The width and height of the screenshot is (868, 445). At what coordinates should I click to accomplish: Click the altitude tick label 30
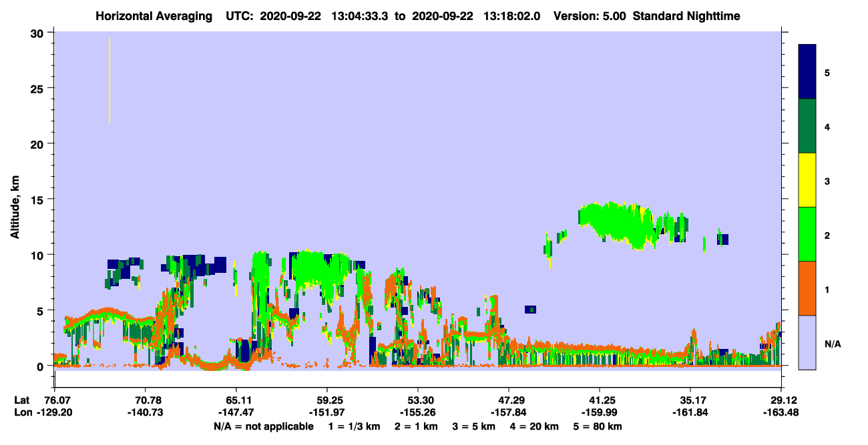[37, 33]
